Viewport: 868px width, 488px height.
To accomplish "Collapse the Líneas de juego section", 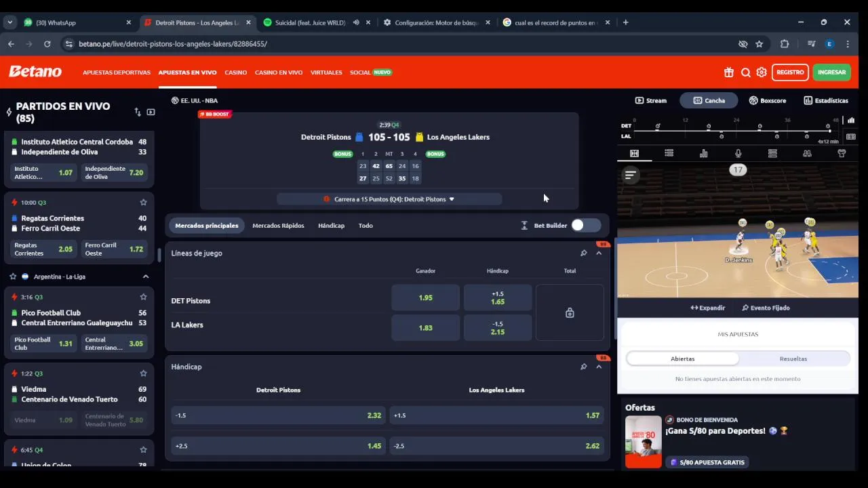I will 599,253.
